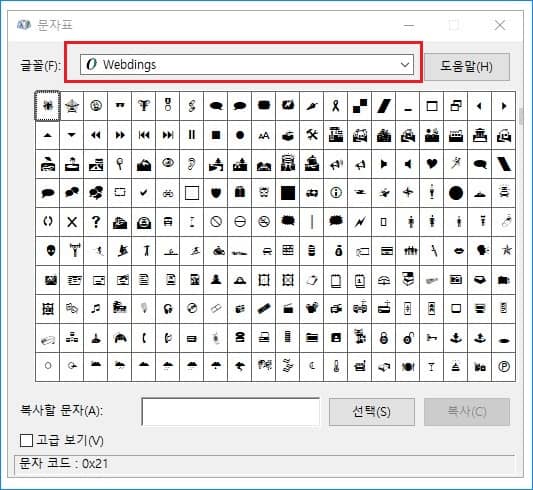533x490 pixels.
Task: Select the fast-forward double-arrow glyph
Action: (120, 135)
